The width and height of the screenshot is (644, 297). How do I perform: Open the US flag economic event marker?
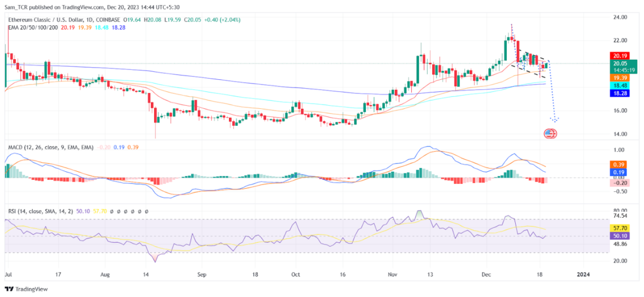pos(550,133)
